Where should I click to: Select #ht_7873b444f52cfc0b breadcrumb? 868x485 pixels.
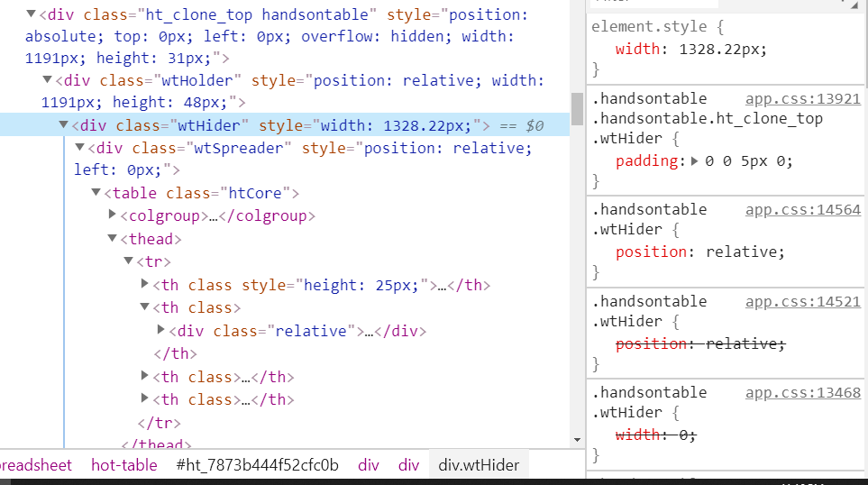click(258, 465)
